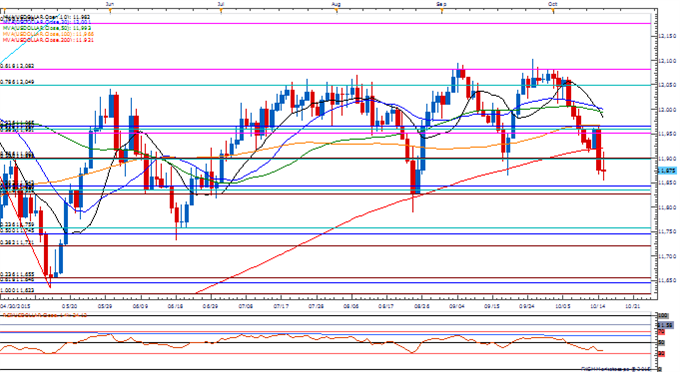Click the 11,650 price axis label
This screenshot has height=372, width=680.
click(x=668, y=281)
